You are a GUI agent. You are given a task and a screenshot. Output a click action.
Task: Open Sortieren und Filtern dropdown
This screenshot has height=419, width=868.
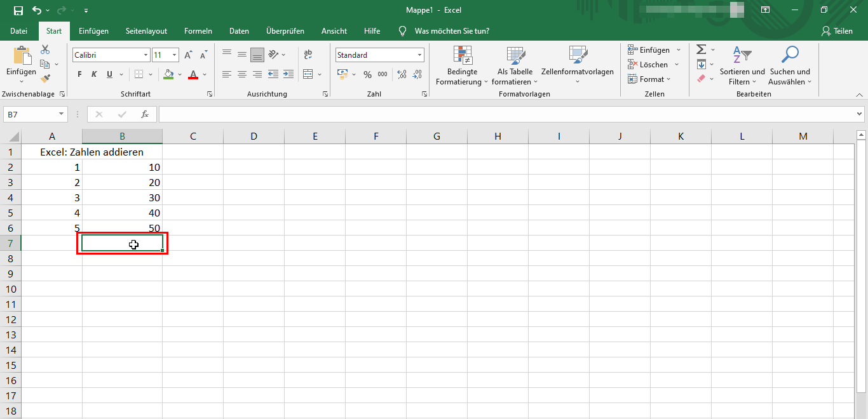point(742,66)
